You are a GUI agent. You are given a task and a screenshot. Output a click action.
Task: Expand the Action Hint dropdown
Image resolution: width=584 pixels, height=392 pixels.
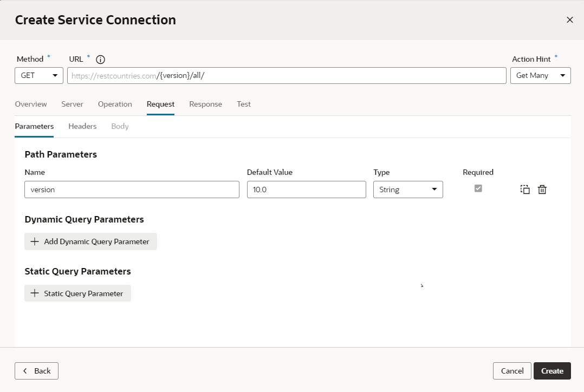coord(540,76)
